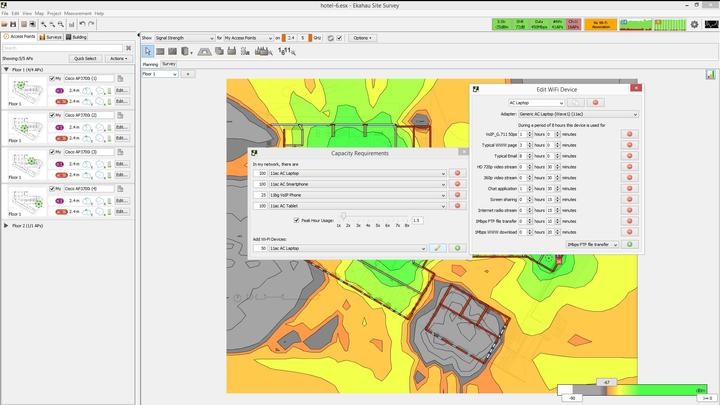Open 11bg VoIP Phone device type dropdown

[x=357, y=195]
